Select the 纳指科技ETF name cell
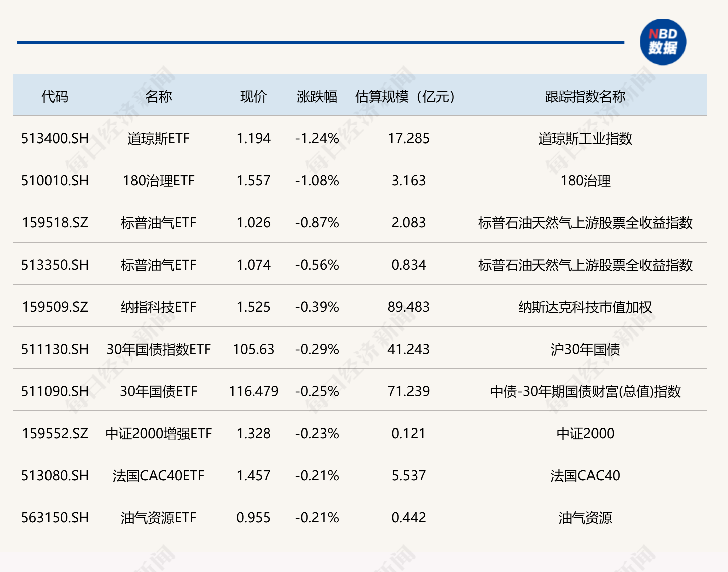This screenshot has width=728, height=572. 158,307
